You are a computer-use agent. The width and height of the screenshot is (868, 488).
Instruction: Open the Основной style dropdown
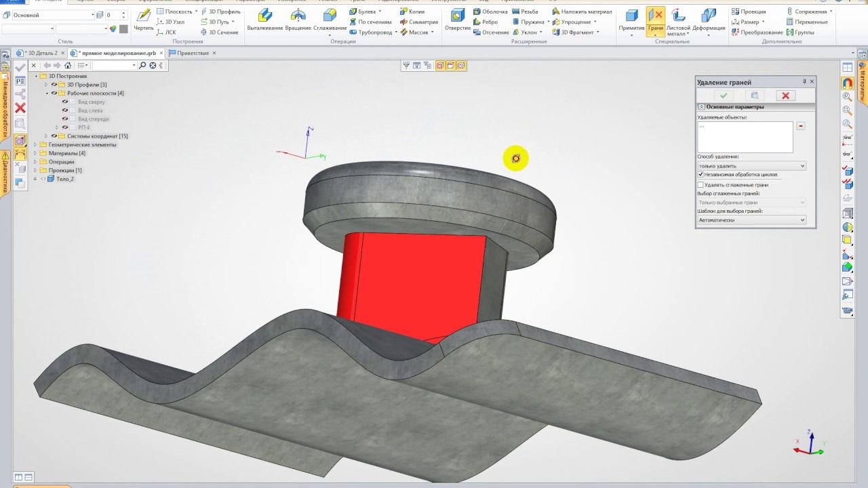pyautogui.click(x=53, y=15)
